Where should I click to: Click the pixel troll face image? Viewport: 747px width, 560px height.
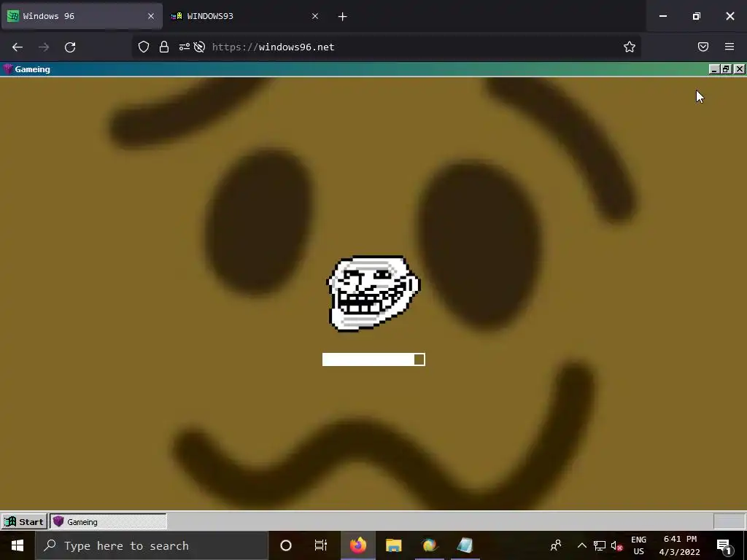(x=373, y=294)
